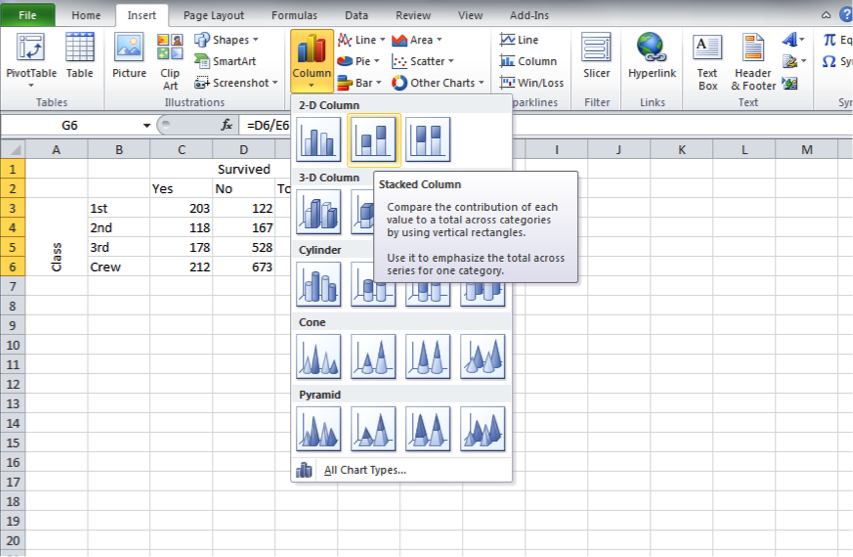The width and height of the screenshot is (853, 557).
Task: Expand the Shapes dropdown
Action: pyautogui.click(x=228, y=40)
